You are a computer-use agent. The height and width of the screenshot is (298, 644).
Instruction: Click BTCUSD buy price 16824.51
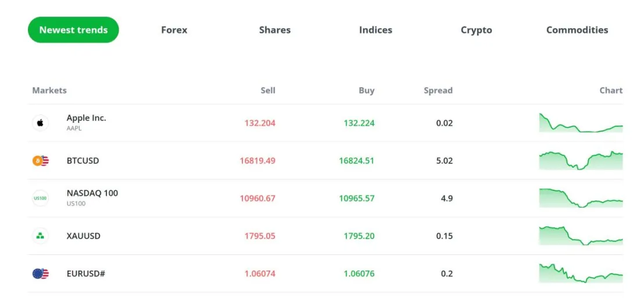click(x=356, y=161)
